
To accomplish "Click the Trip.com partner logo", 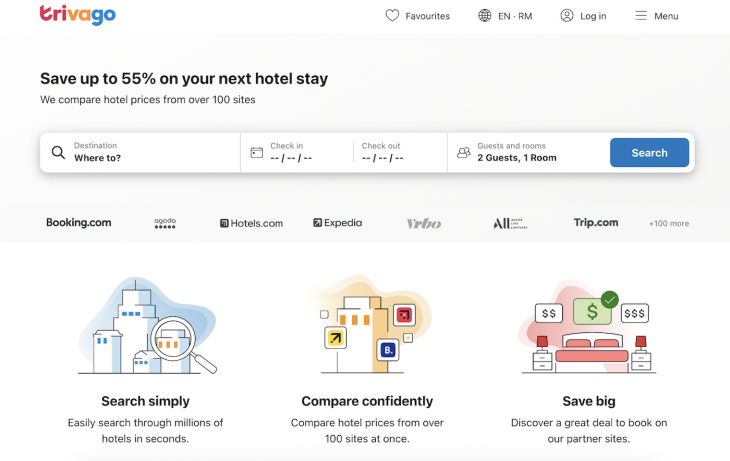I will (x=596, y=223).
